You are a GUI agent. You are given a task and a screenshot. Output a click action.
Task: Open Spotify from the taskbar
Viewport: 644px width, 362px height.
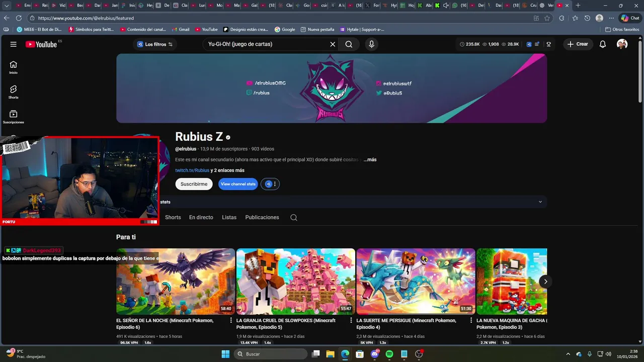[x=389, y=354]
